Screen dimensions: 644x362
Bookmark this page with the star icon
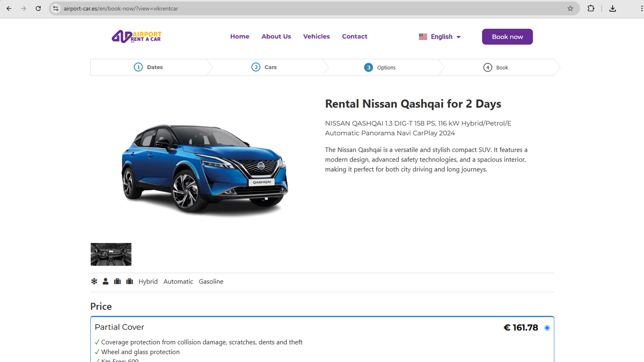pos(570,9)
